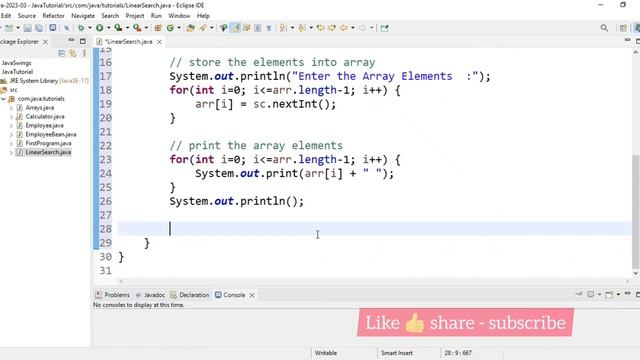
Task: Click the Last Edit Location icon
Action: (320, 28)
